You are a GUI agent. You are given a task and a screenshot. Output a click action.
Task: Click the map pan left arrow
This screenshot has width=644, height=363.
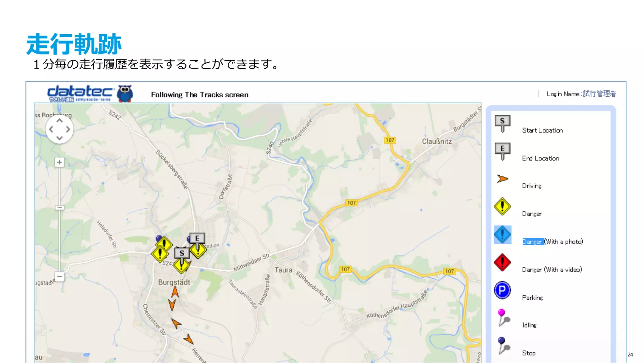click(x=51, y=129)
